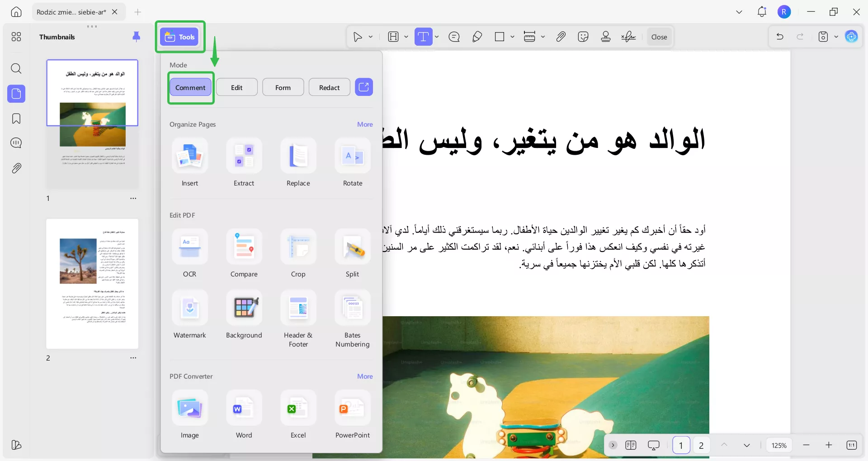The width and height of the screenshot is (868, 461).
Task: Switch to Comment mode
Action: [x=190, y=87]
